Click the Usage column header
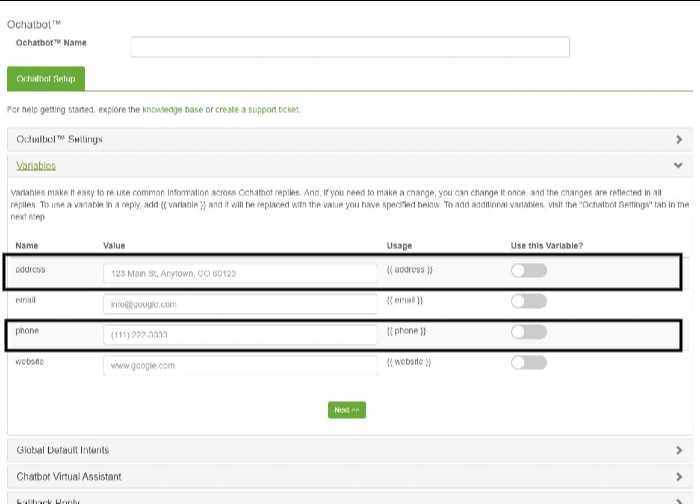This screenshot has height=504, width=700. [x=400, y=246]
